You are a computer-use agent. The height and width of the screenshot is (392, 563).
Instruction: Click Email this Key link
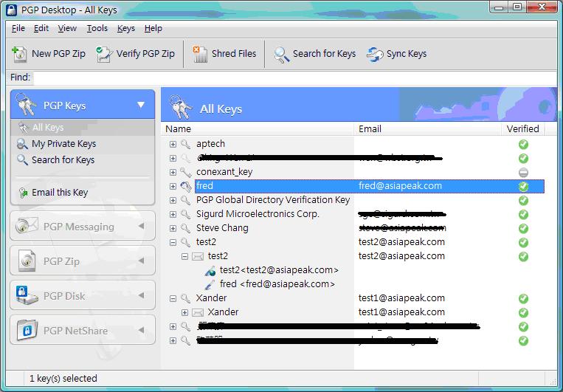click(59, 193)
